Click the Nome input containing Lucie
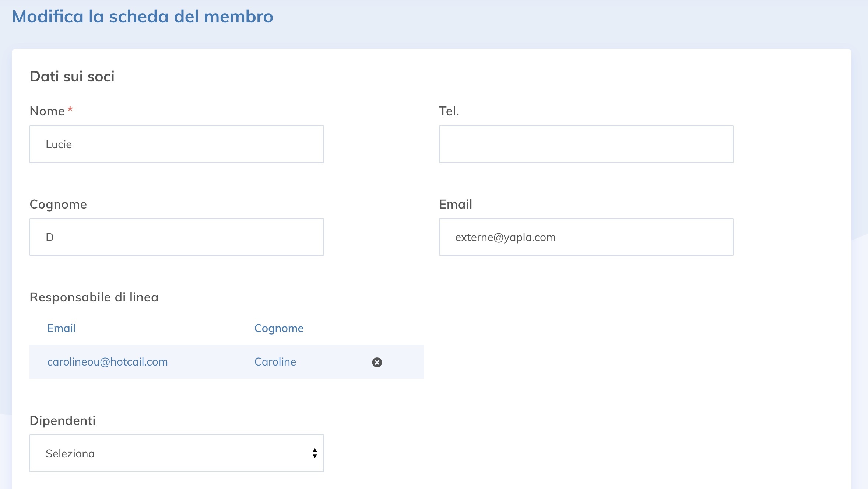The image size is (868, 489). 176,144
